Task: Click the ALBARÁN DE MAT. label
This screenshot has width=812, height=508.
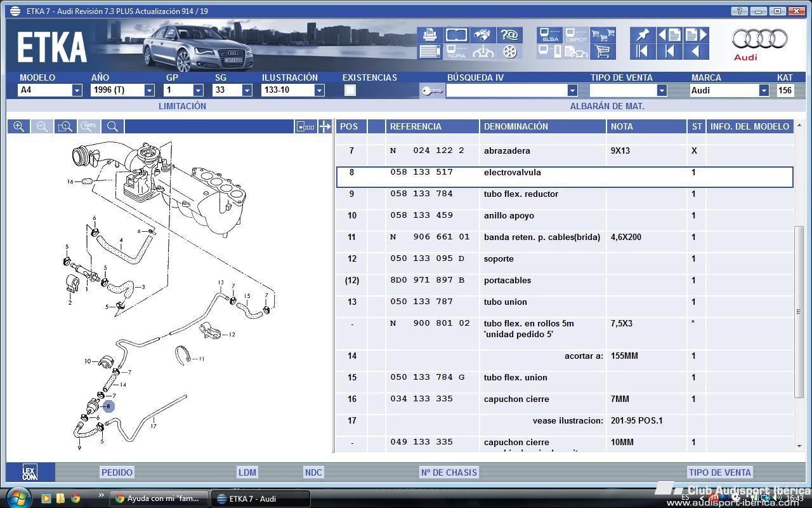Action: pos(607,106)
